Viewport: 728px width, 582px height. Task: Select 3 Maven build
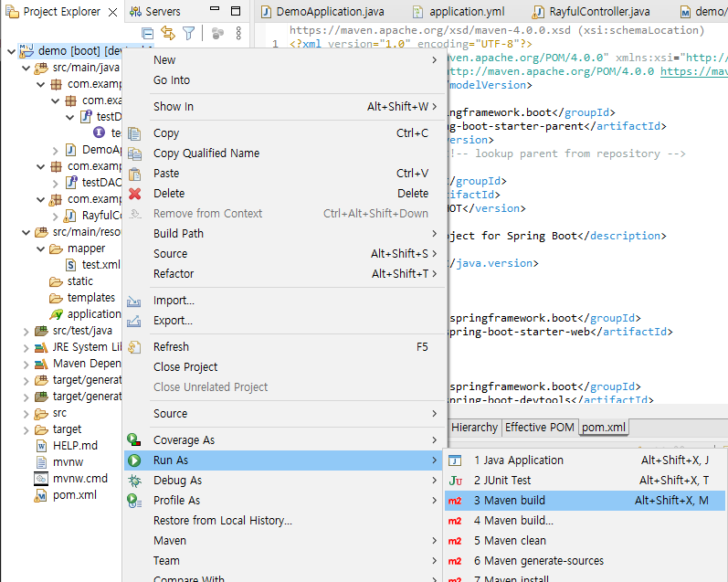585,501
